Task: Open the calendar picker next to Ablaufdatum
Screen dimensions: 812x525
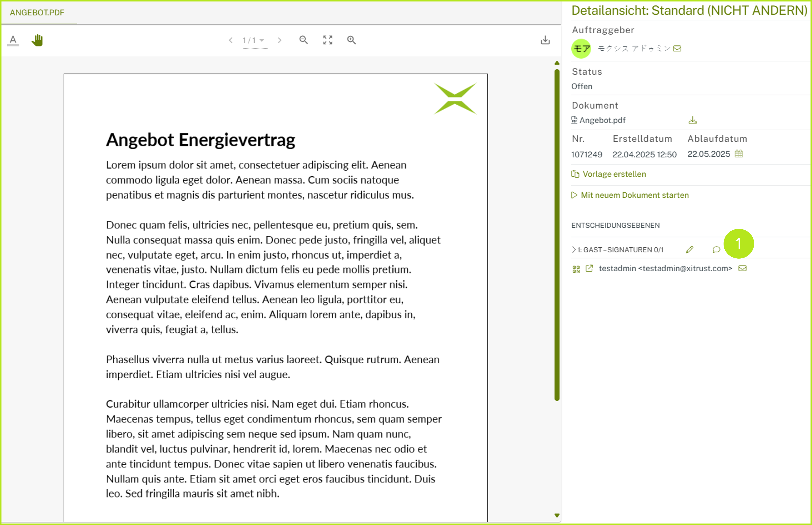Action: point(739,154)
